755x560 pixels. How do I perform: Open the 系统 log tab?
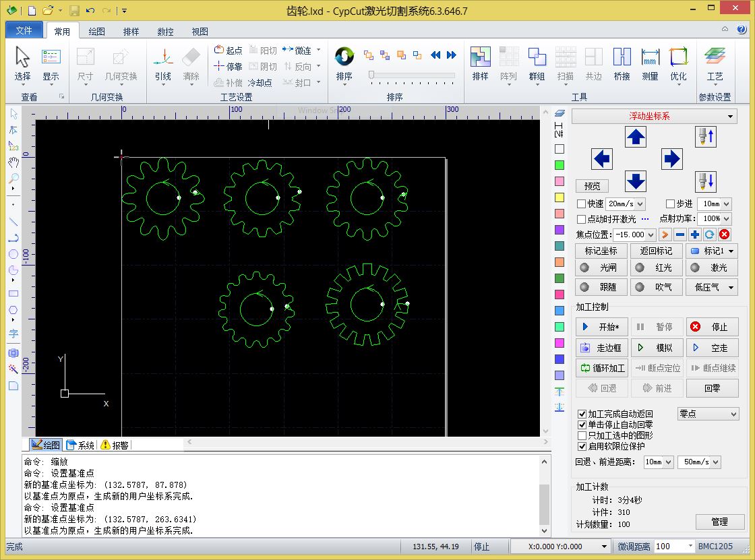click(80, 445)
